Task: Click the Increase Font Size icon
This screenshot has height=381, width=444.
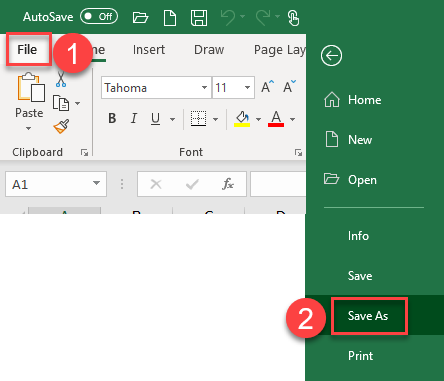Action: [x=267, y=87]
